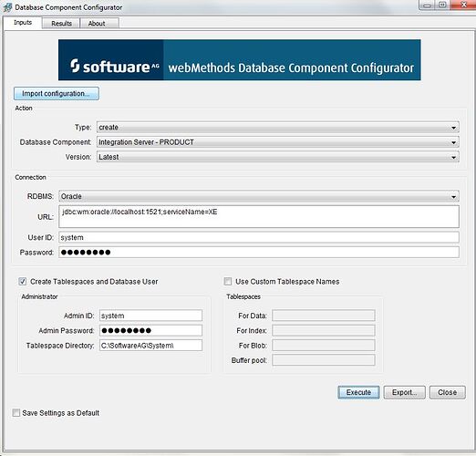Click the Export button
Image resolution: width=476 pixels, height=456 pixels.
404,392
